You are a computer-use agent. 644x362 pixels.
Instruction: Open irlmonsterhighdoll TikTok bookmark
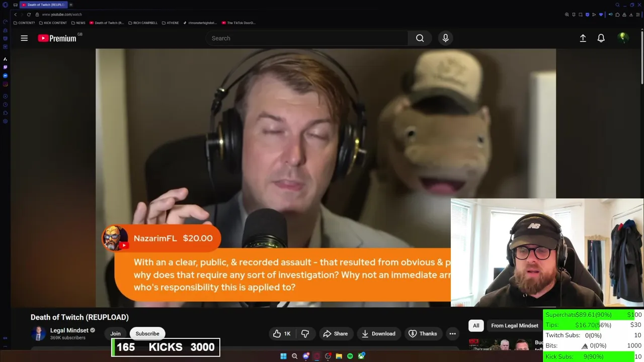[200, 23]
